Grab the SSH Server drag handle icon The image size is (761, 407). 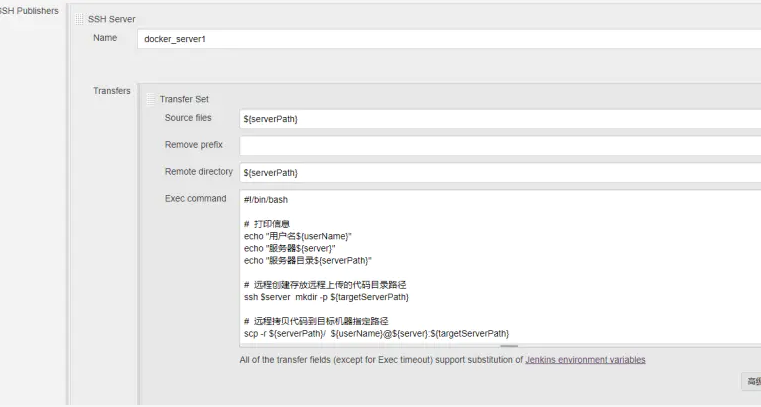click(x=80, y=19)
